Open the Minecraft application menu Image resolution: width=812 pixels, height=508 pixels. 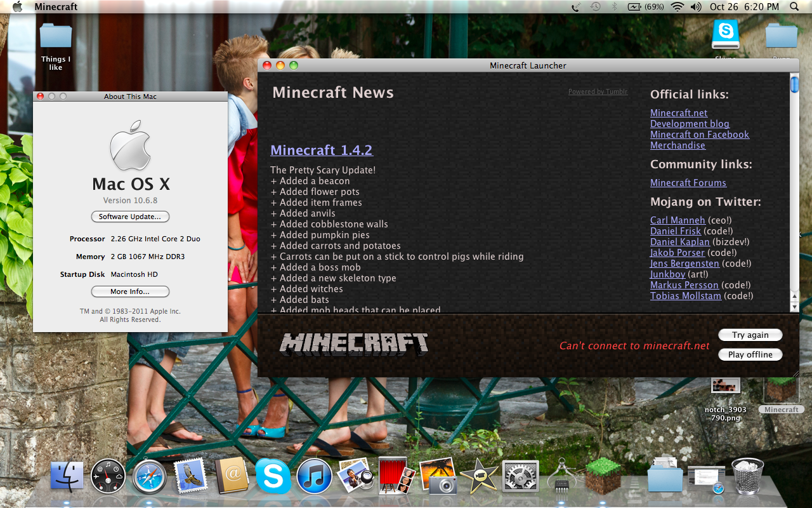pos(56,7)
